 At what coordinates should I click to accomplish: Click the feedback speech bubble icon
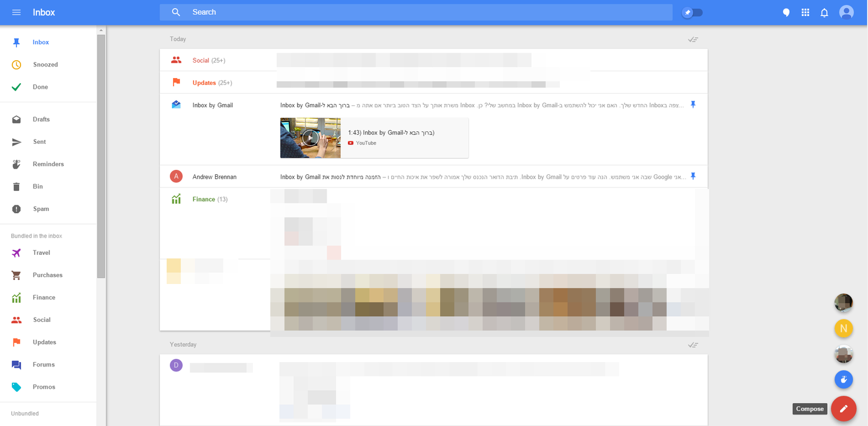(786, 12)
